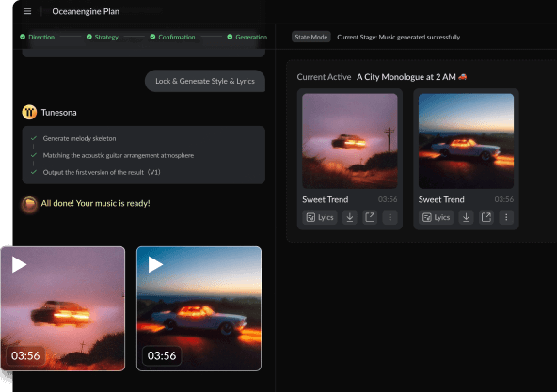
Task: Open Lyrics for second Sweet Trend card
Action: tap(436, 217)
